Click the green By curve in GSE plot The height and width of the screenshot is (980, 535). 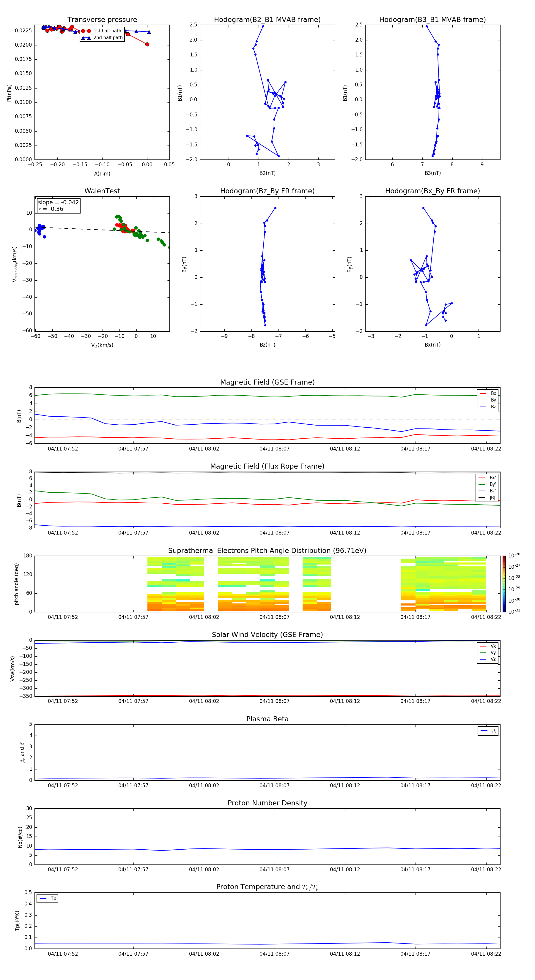tap(267, 396)
